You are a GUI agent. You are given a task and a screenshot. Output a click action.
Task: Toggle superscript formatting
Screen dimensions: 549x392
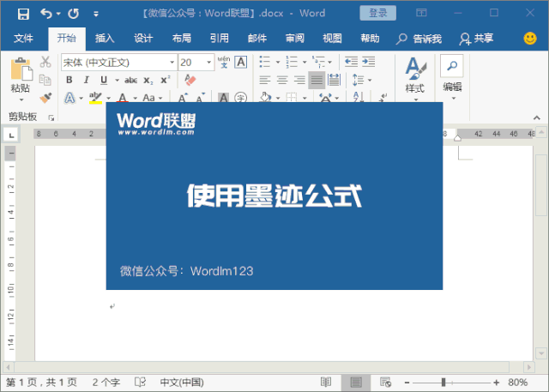(166, 80)
